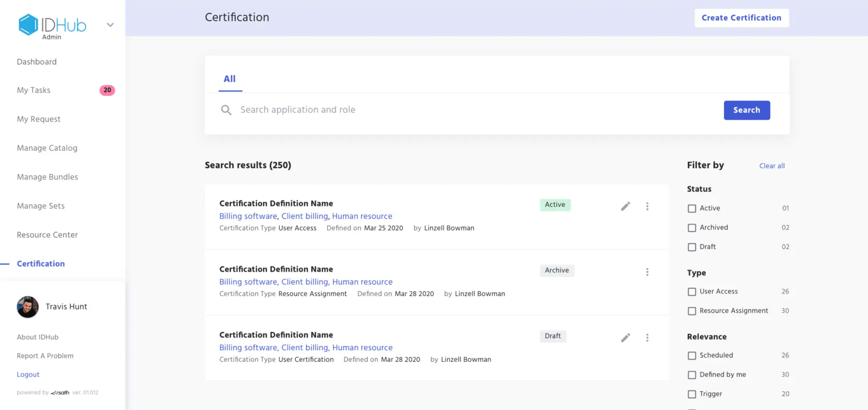Screen dimensions: 868x410
Task: Click Travis Hunt user name
Action: (x=67, y=307)
